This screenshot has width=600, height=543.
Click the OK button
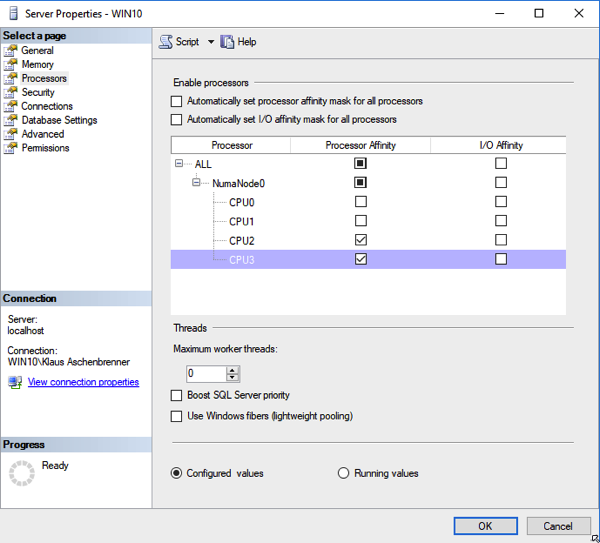click(485, 526)
